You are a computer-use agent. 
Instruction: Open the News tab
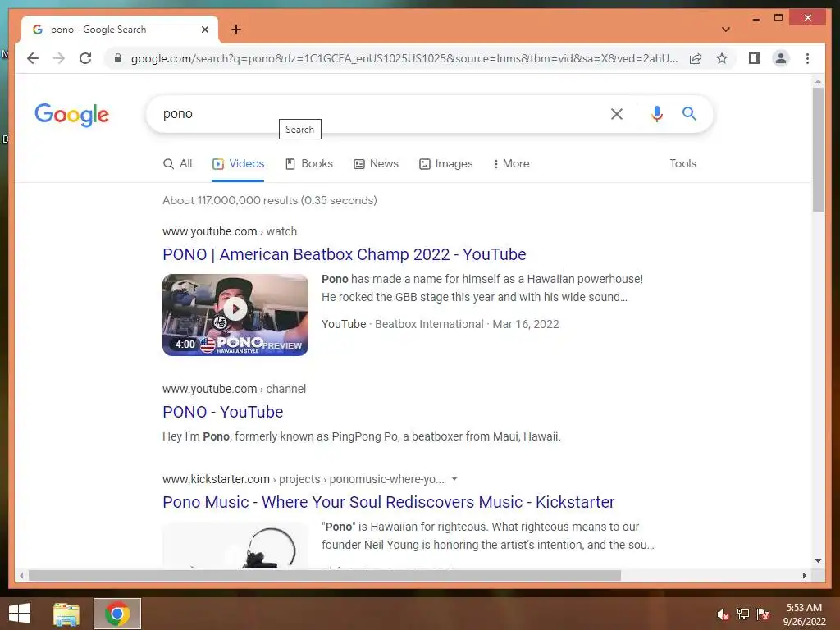376,164
